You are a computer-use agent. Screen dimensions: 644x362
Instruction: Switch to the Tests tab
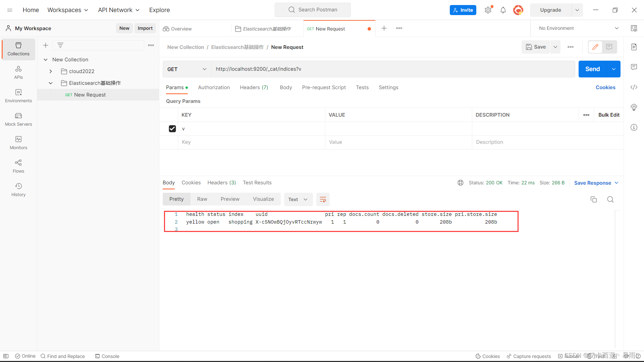[x=362, y=87]
